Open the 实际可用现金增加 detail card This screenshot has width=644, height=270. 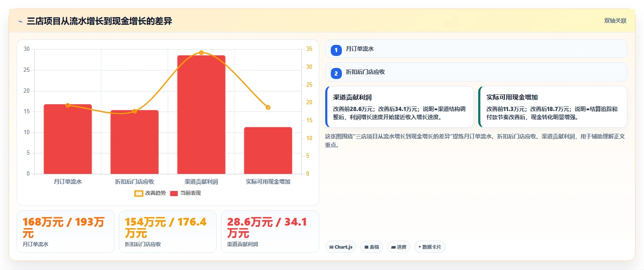pyautogui.click(x=553, y=107)
